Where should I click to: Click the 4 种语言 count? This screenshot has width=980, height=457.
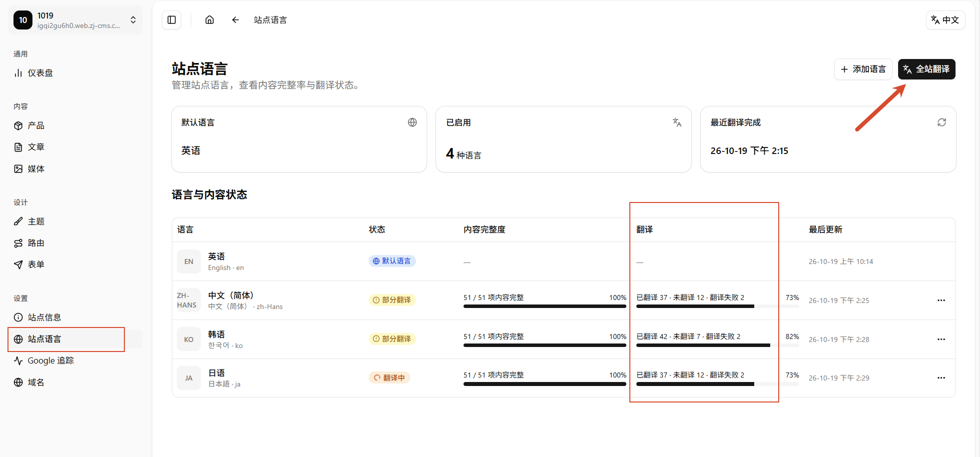pos(464,154)
